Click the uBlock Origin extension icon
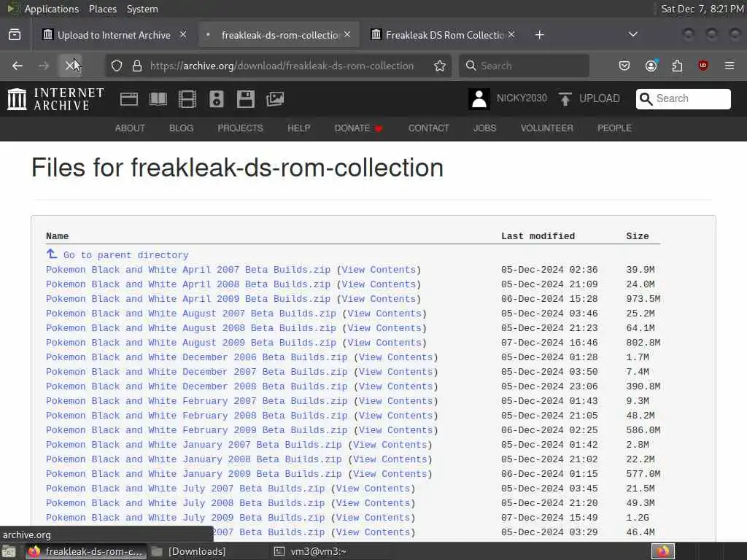747x560 pixels. click(703, 66)
